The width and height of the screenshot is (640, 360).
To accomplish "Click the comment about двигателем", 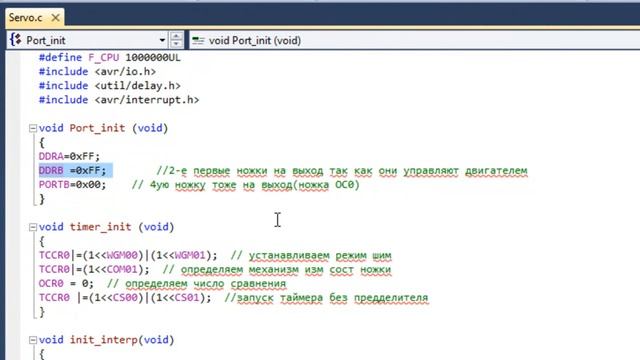I will [x=342, y=171].
